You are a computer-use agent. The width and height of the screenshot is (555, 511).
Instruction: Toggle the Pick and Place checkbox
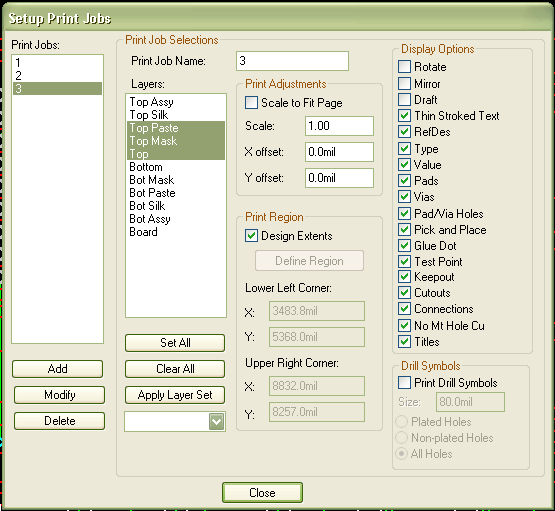pyautogui.click(x=404, y=230)
